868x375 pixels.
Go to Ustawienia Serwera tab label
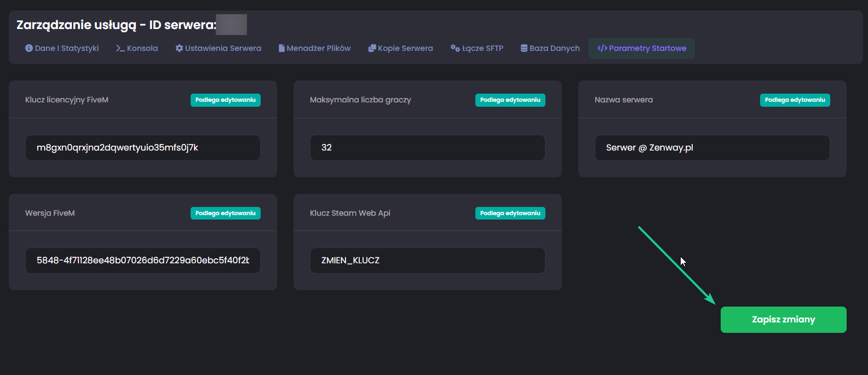click(223, 48)
